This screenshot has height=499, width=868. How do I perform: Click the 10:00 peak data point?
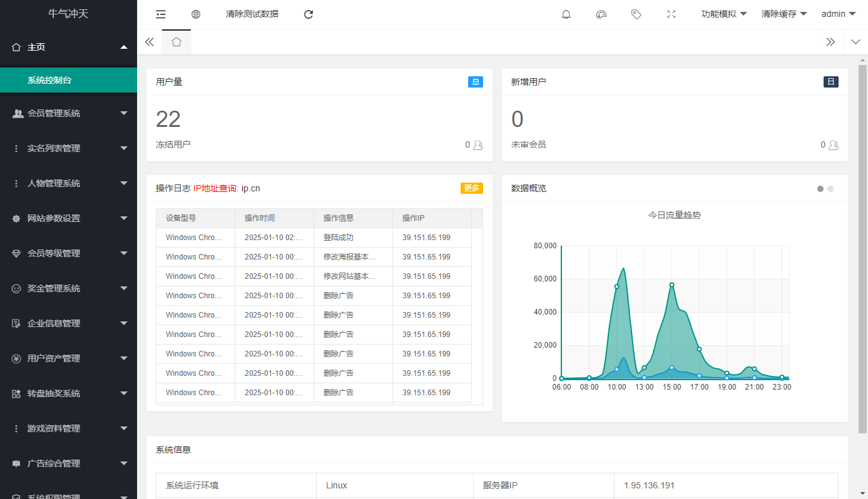click(x=616, y=286)
